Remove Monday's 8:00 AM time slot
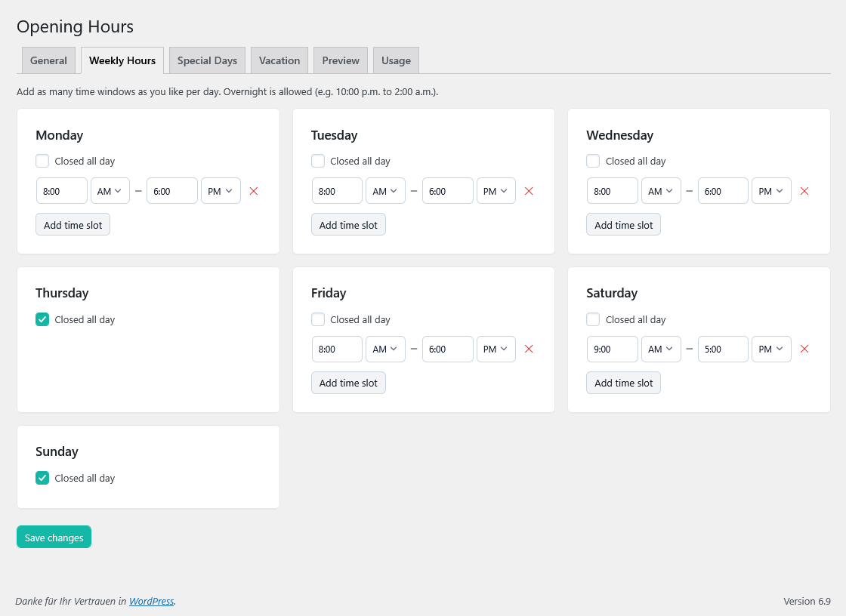Viewport: 846px width, 616px height. pyautogui.click(x=253, y=191)
